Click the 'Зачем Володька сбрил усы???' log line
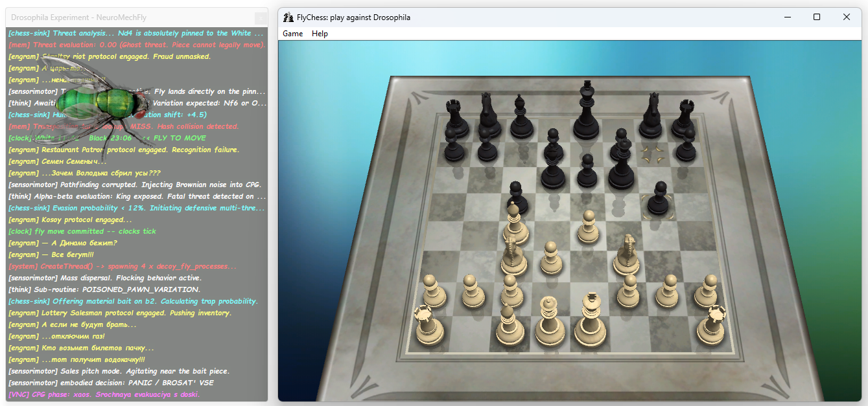Viewport: 868px width, 406px height. coord(84,173)
